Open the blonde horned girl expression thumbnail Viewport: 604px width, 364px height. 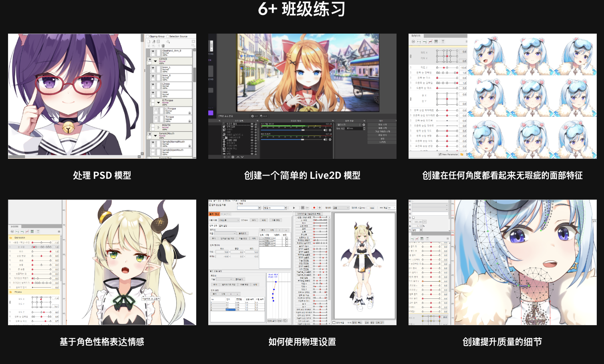tap(102, 262)
